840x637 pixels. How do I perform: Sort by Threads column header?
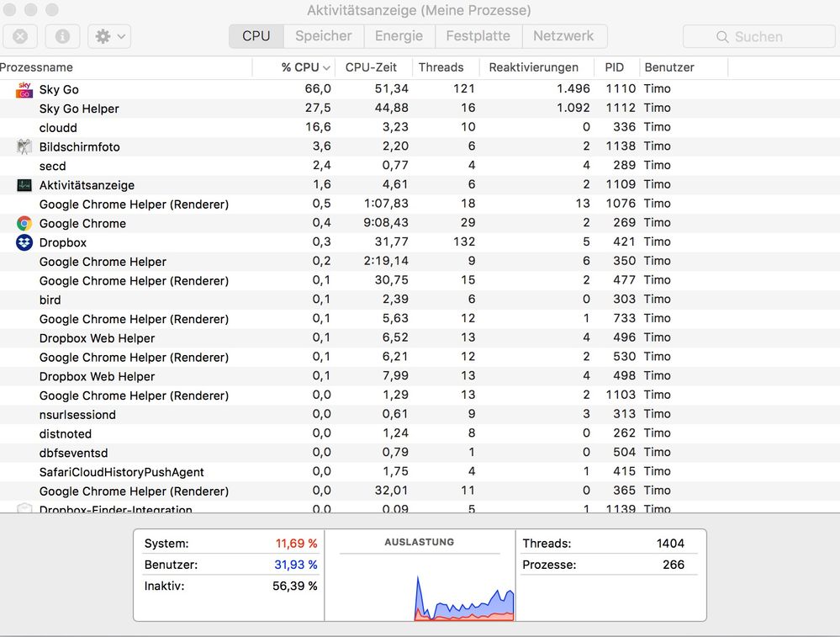[x=444, y=67]
